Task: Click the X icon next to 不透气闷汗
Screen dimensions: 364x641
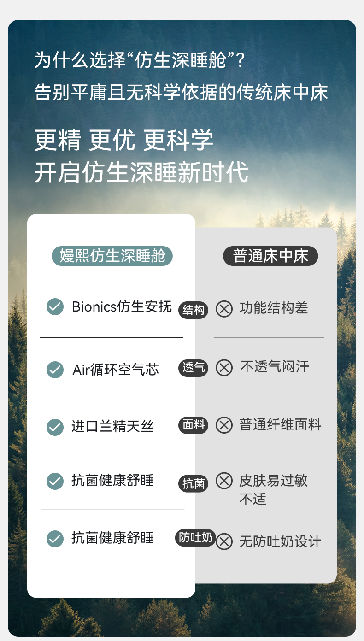Action: point(224,368)
